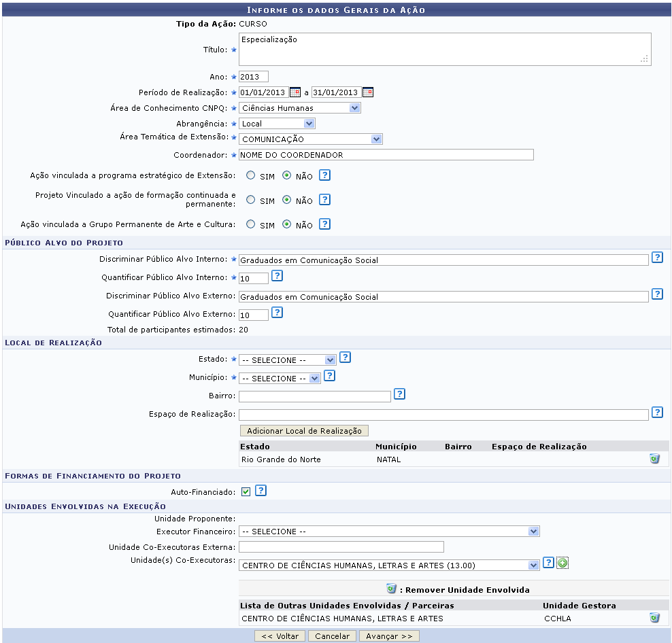Click Unidade Co-Executoras Externa input field
Image resolution: width=672 pixels, height=643 pixels.
click(341, 547)
